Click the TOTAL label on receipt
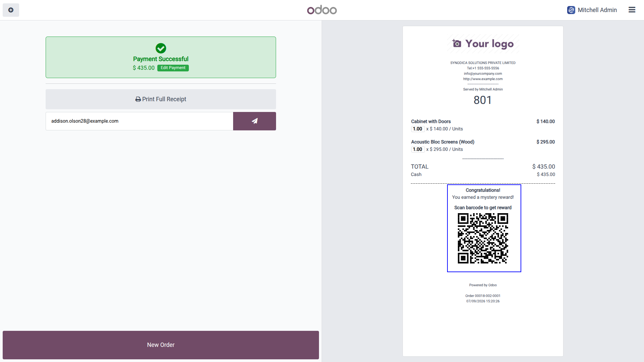The height and width of the screenshot is (362, 644). (420, 167)
